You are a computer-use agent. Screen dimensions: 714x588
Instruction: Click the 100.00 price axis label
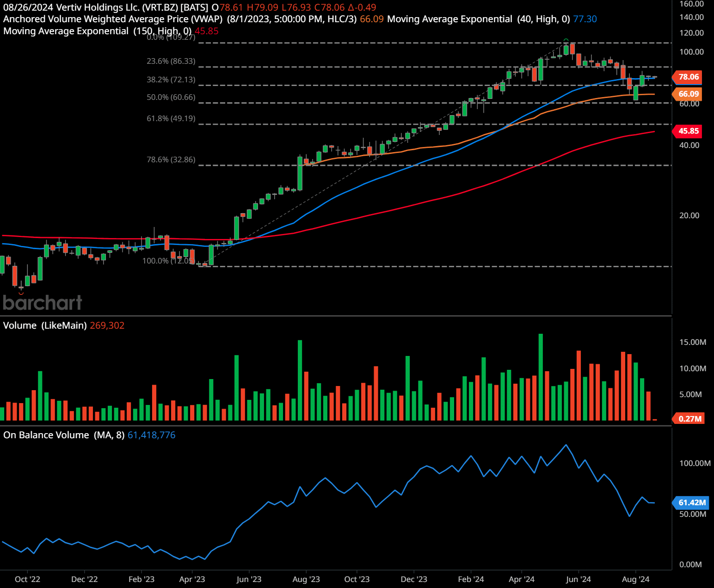(691, 52)
